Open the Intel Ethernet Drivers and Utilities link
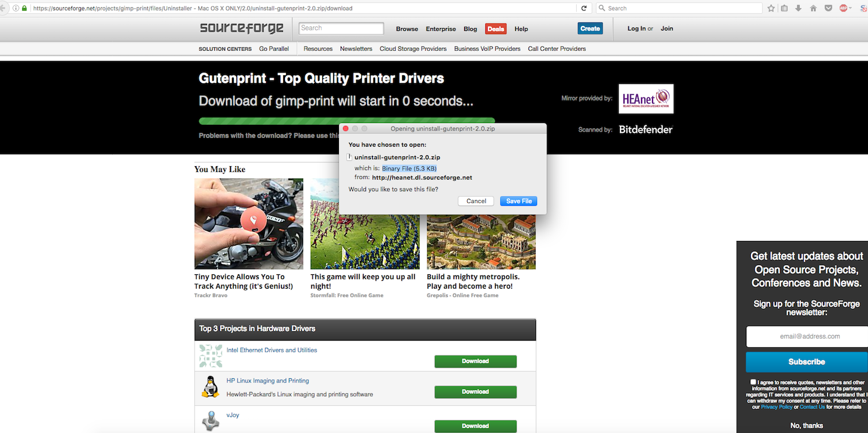 tap(272, 350)
